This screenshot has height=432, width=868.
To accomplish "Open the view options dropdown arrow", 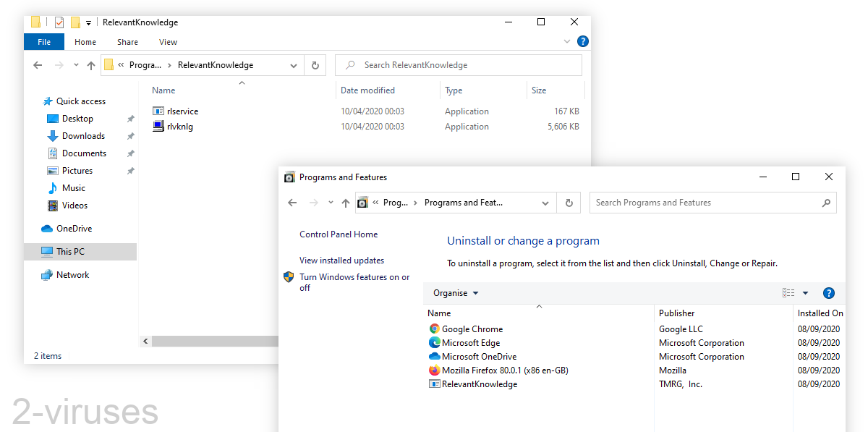I will [805, 293].
